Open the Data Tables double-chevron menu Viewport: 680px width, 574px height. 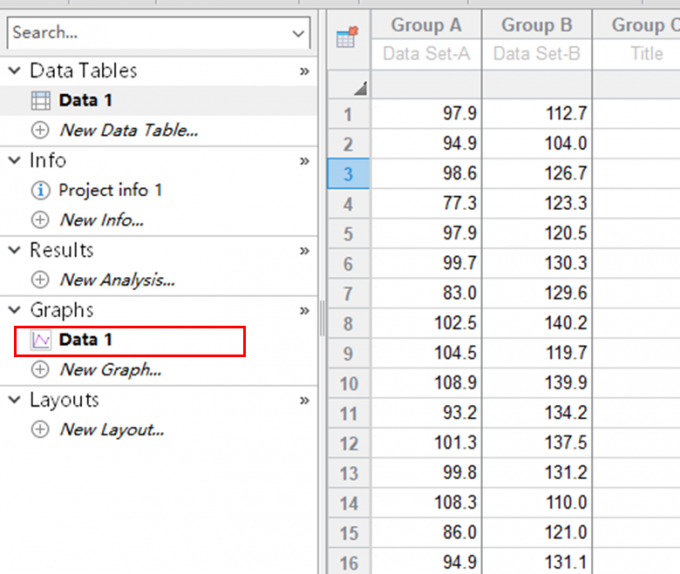point(304,71)
